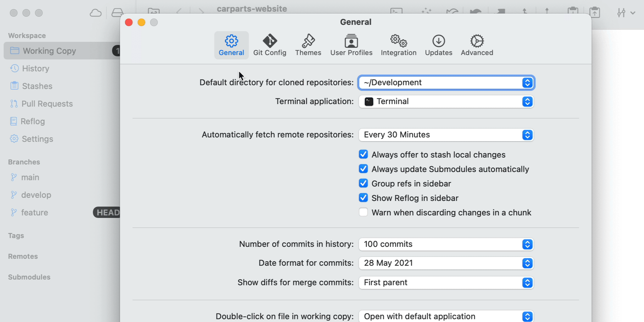Open the Git Config preferences tab
Viewport: 644px width, 322px height.
click(269, 45)
